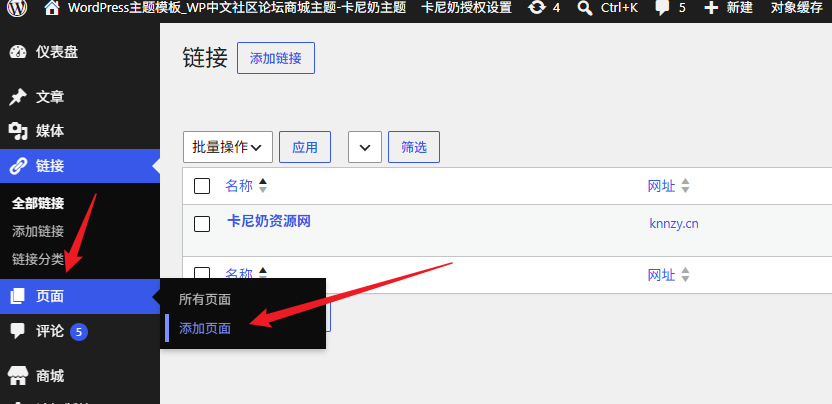
Task: Click the 添加链接 button beside heading
Action: coord(276,58)
